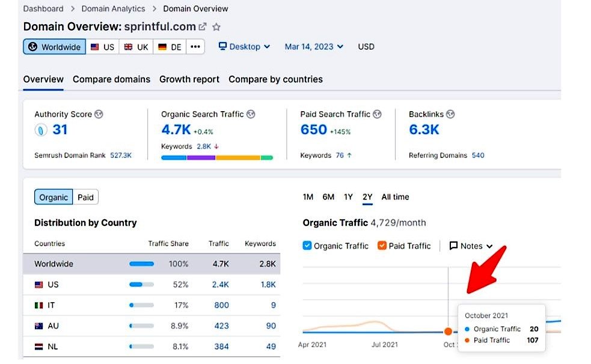Click the Worldwide globe icon
The image size is (591, 364).
pyautogui.click(x=33, y=47)
